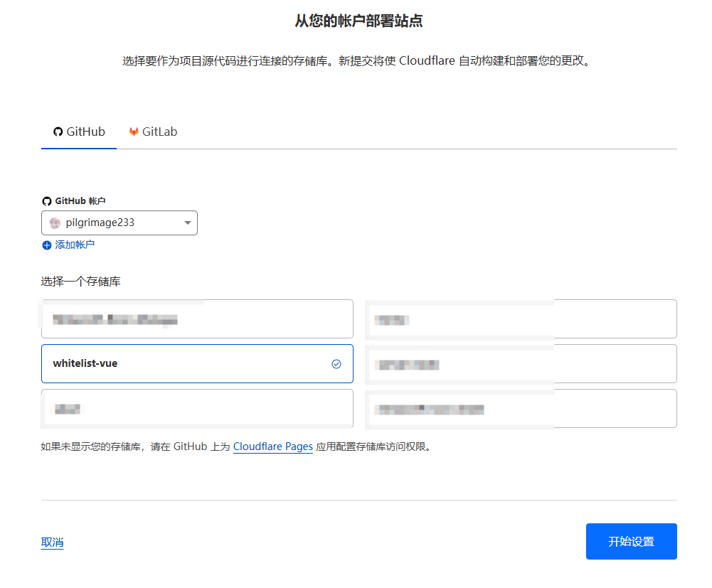Switch to the GitLab tab
Screen dimensions: 712x588
153,132
